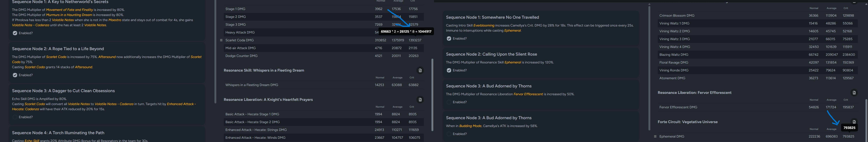This screenshot has width=868, height=142.
Task: Select the Vining Waltz 3 DMG row
Action: click(758, 39)
